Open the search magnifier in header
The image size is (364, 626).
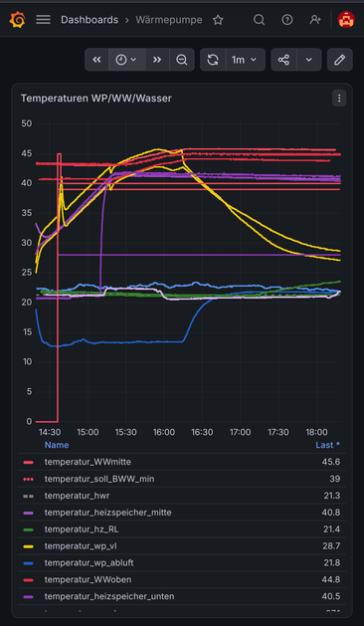tap(260, 20)
